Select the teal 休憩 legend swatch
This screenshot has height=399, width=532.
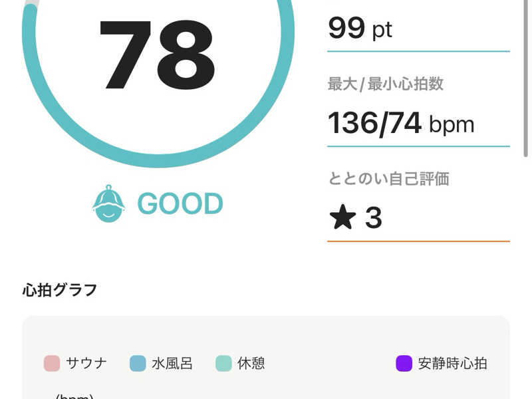click(x=223, y=364)
